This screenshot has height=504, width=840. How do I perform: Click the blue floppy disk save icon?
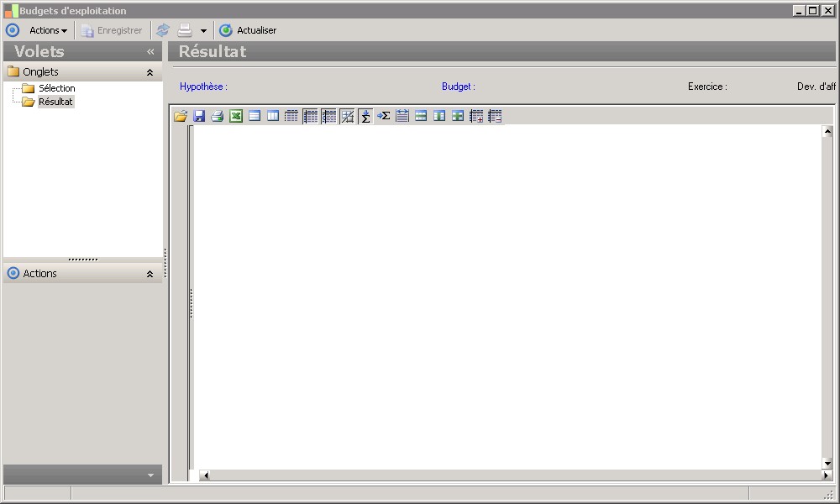[x=199, y=116]
